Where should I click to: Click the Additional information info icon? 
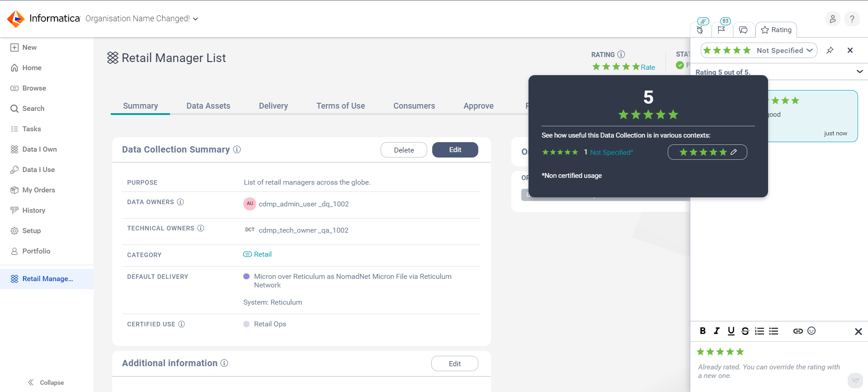tap(224, 363)
